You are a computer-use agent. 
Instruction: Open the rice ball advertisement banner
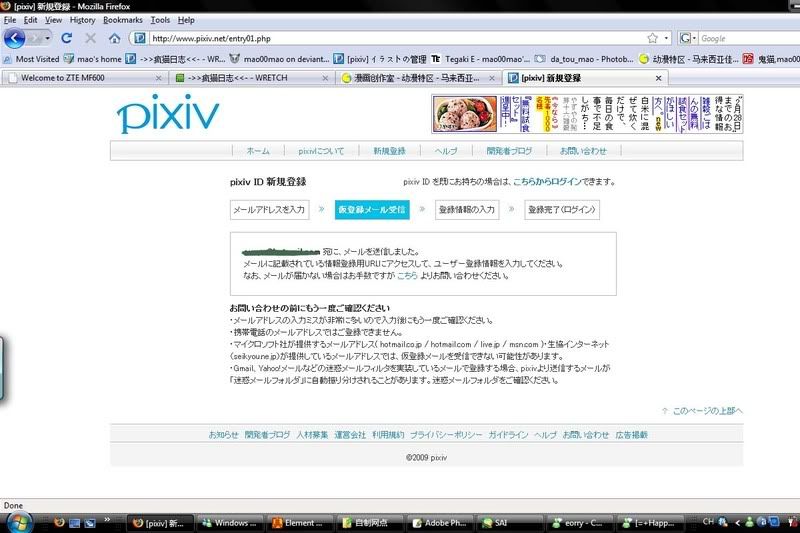coord(587,114)
